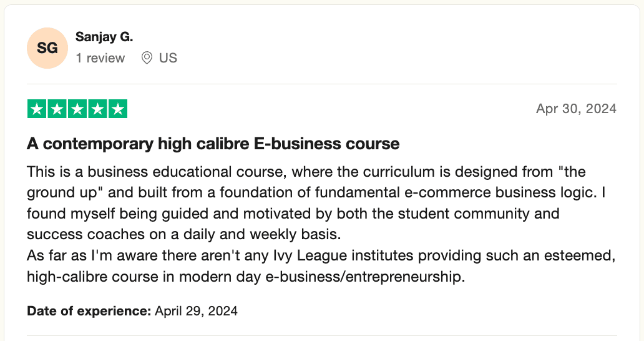The image size is (644, 341).
Task: Click the second green rating star
Action: [x=57, y=109]
